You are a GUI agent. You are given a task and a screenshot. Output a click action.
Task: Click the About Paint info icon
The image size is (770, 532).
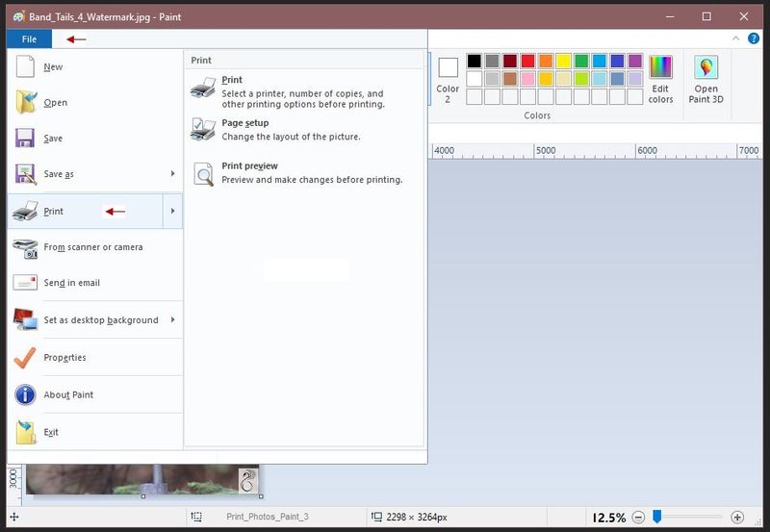[x=25, y=394]
